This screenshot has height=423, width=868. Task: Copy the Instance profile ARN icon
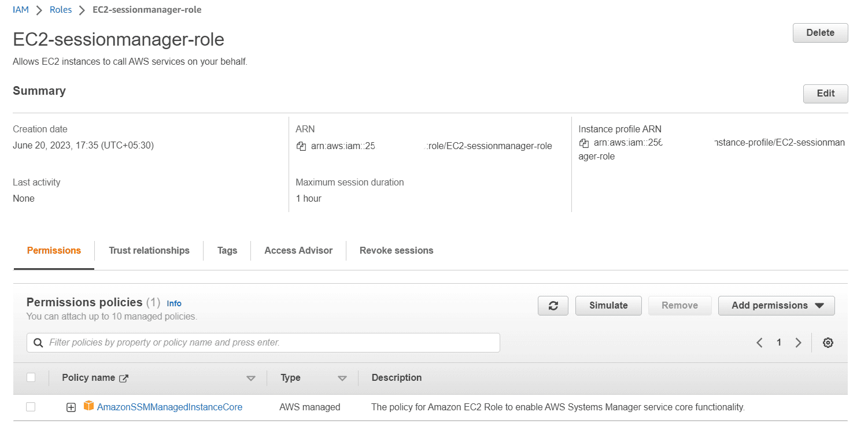coord(584,143)
